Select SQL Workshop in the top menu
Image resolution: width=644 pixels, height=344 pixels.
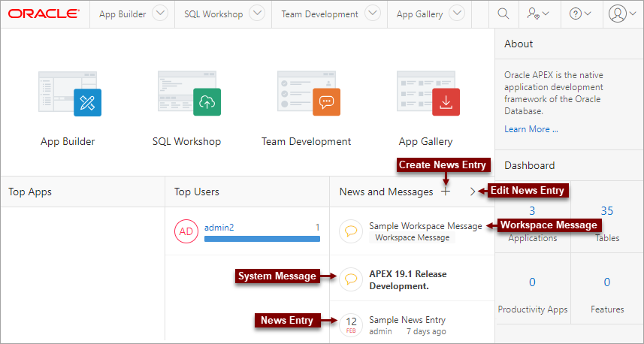tap(213, 14)
